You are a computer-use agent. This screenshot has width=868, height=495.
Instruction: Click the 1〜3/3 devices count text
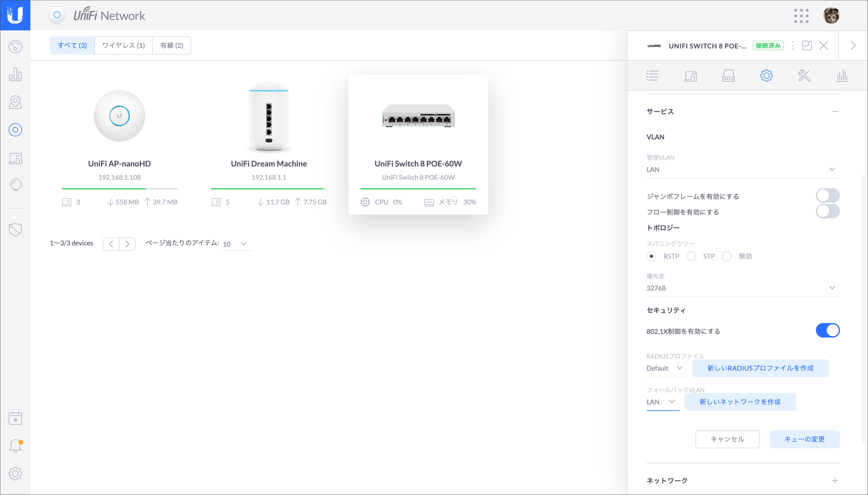pos(71,243)
